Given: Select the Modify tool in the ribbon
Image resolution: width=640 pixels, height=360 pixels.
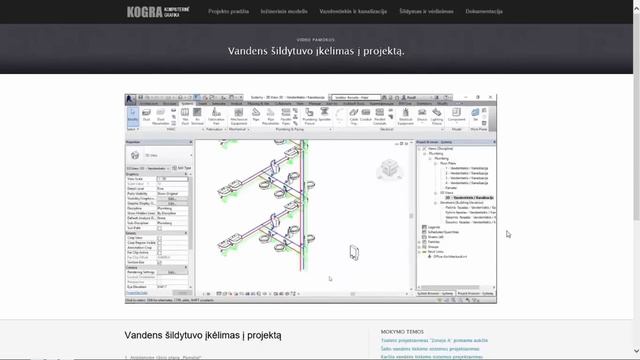Looking at the screenshot, I should click(133, 116).
